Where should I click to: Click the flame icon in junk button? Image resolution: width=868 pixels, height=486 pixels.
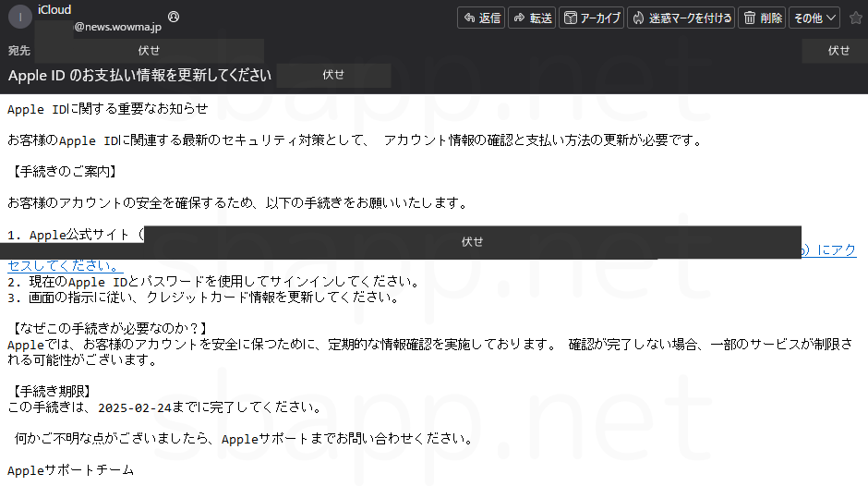click(638, 18)
